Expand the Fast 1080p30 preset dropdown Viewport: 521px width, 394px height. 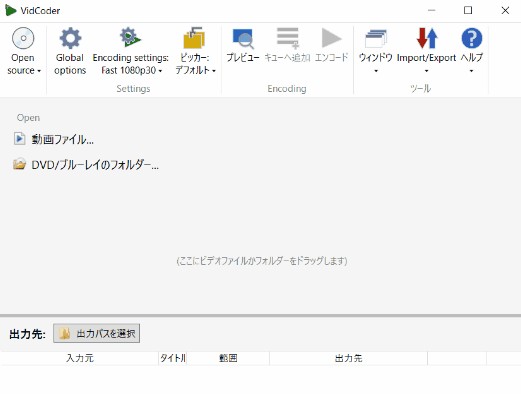[x=160, y=71]
